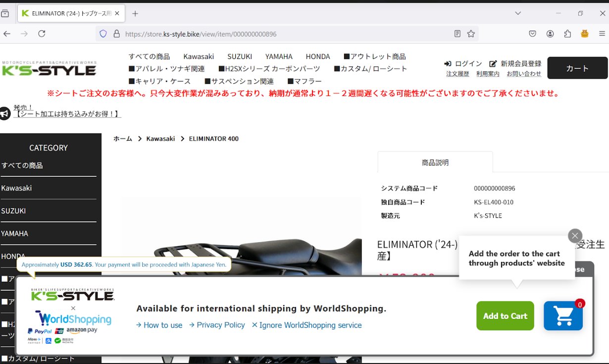Open サスペンション関連 navigation link
The width and height of the screenshot is (609, 364).
coord(239,81)
